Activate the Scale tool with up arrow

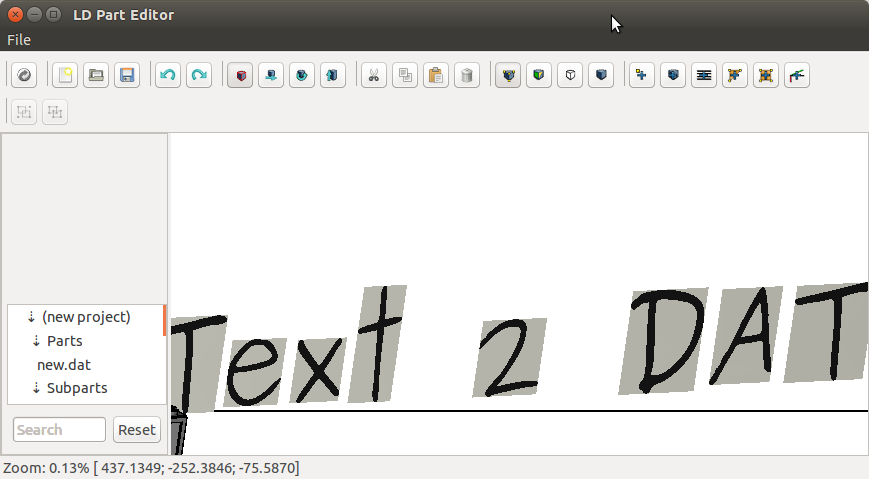[x=333, y=75]
